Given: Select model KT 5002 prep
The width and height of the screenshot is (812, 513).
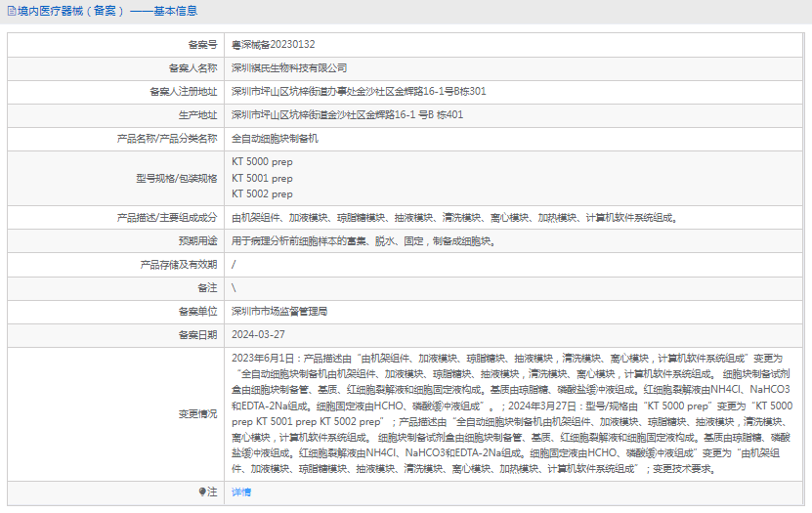Looking at the screenshot, I should tap(262, 194).
